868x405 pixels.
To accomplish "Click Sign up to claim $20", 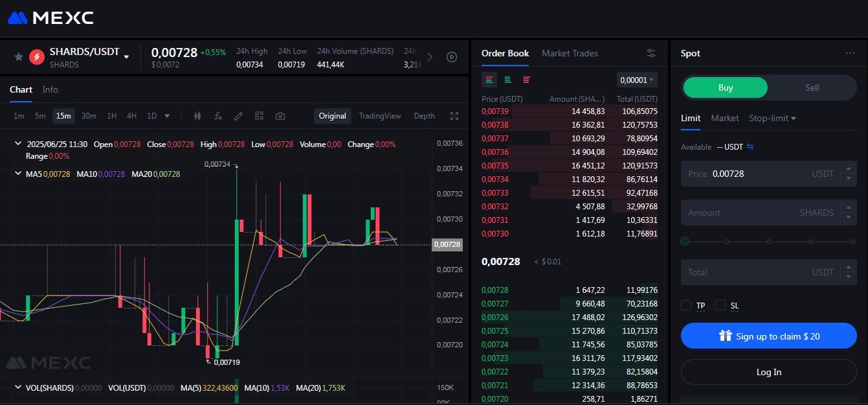I will (x=769, y=336).
